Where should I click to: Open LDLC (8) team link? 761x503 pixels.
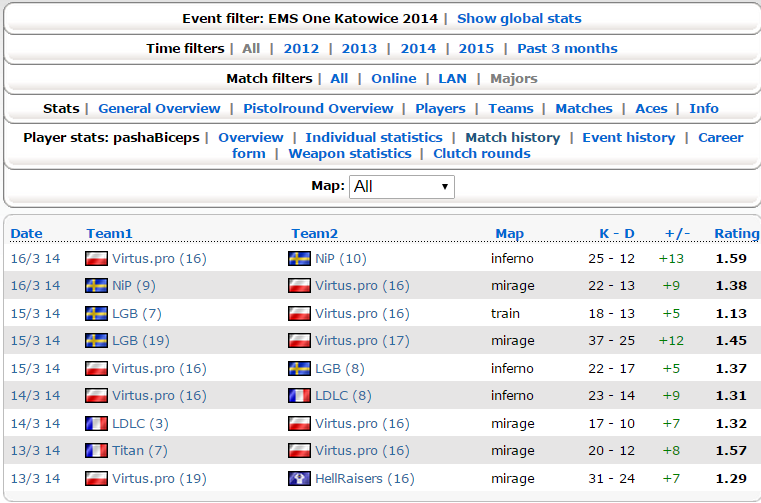(343, 396)
